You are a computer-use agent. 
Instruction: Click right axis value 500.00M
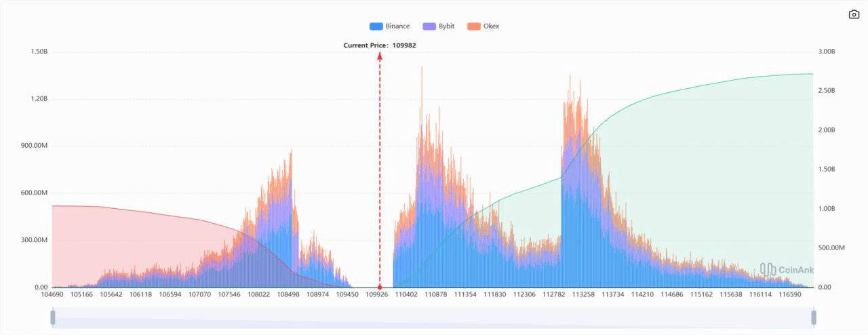[831, 248]
